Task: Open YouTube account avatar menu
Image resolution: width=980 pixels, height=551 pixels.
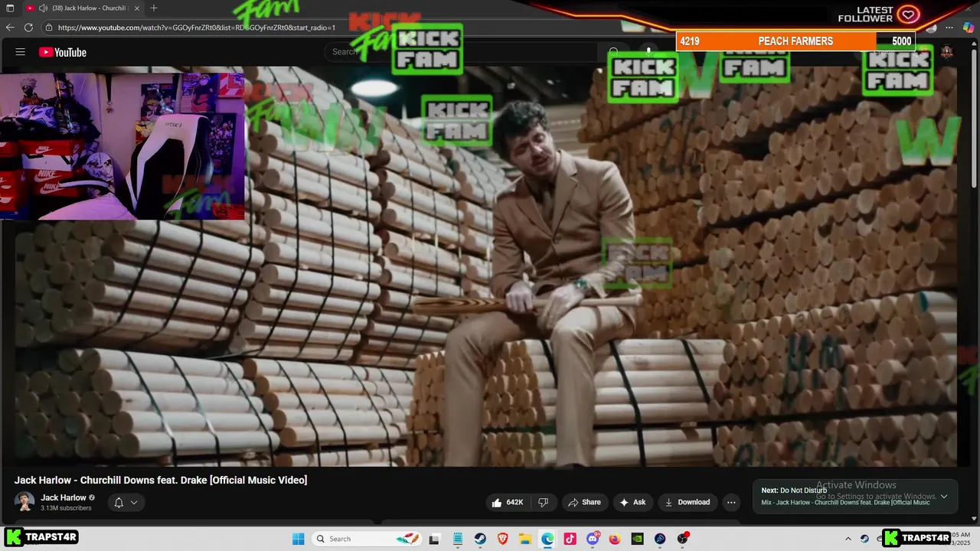Action: click(947, 52)
